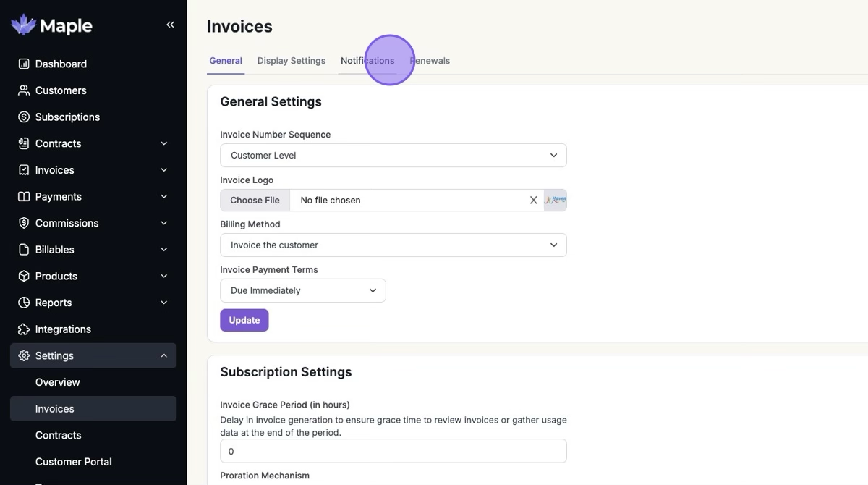
Task: Click the Dashboard icon in sidebar
Action: (24, 64)
